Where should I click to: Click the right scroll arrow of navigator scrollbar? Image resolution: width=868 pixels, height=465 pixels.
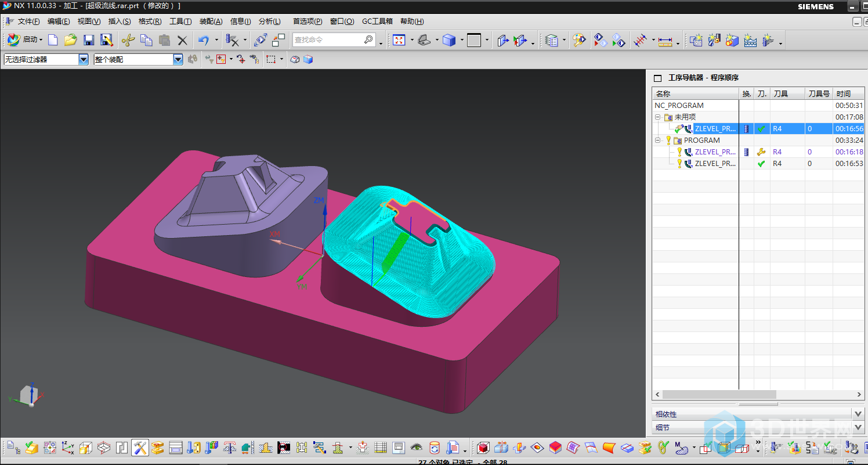[x=859, y=394]
